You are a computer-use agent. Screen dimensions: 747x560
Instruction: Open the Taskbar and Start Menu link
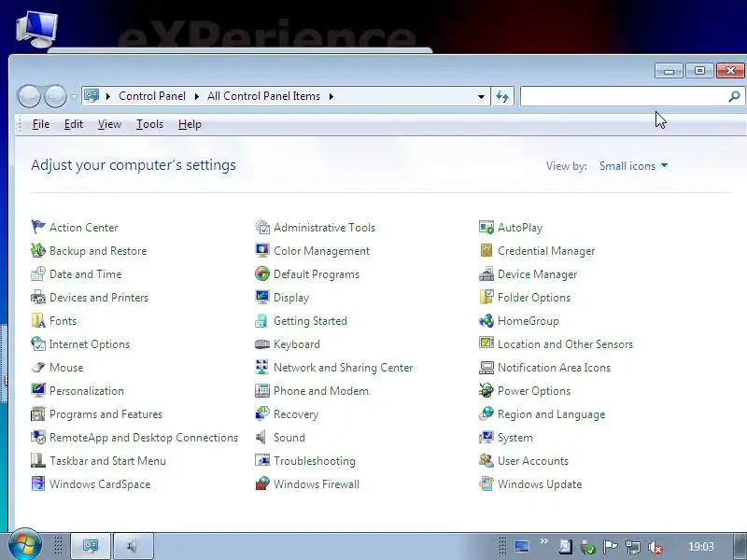[107, 461]
